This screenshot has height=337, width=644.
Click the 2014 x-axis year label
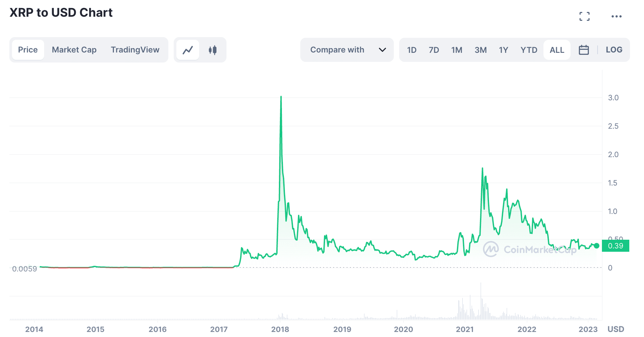34,329
